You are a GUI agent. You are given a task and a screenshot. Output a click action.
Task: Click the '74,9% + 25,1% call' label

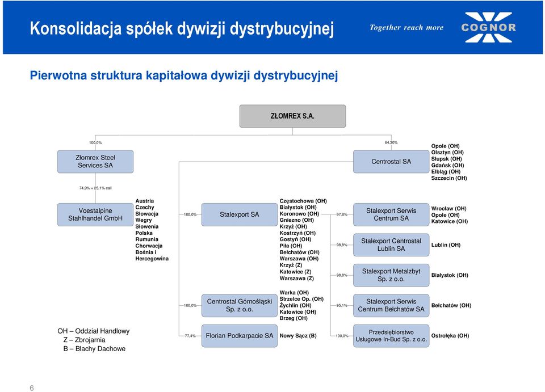click(95, 188)
